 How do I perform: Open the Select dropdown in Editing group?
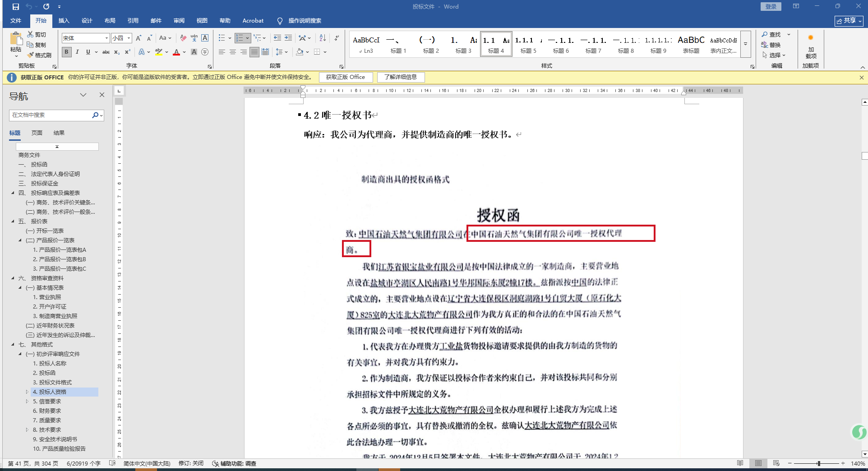(774, 55)
